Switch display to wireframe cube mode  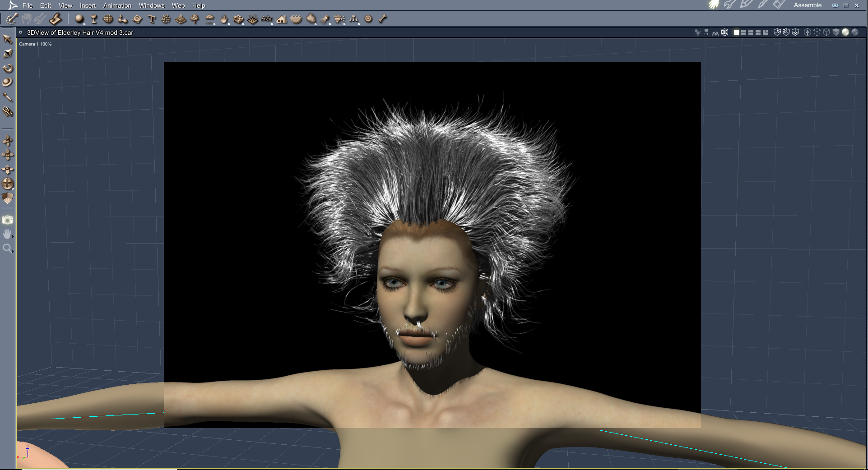click(x=826, y=32)
